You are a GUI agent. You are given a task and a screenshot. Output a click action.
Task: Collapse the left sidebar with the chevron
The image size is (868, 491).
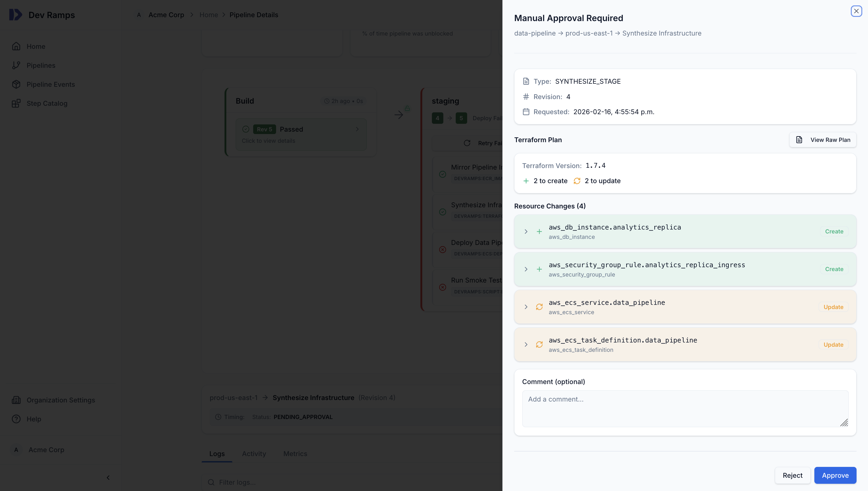pos(108,477)
